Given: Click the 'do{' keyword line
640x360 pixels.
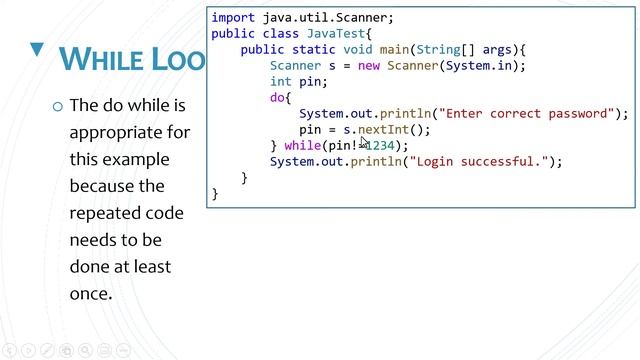Looking at the screenshot, I should click(x=280, y=98).
